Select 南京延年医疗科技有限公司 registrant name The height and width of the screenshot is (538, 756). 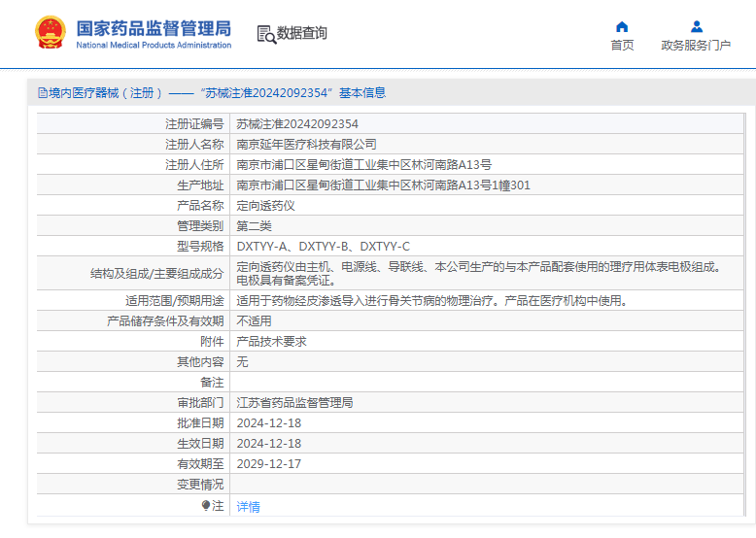tap(306, 145)
